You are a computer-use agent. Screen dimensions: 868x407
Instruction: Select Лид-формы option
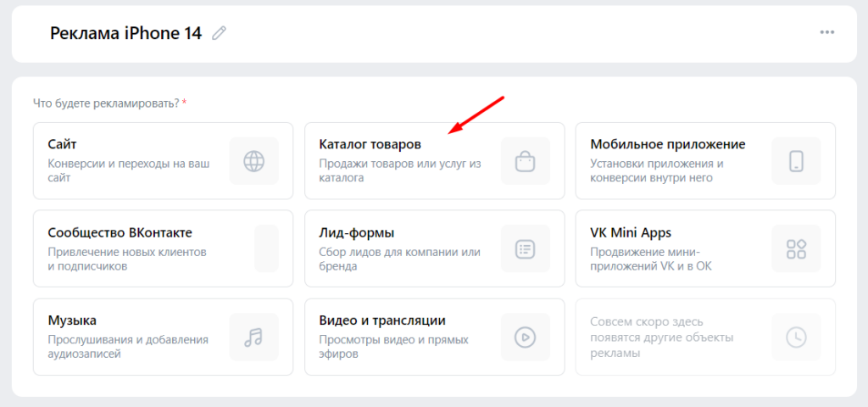[435, 248]
